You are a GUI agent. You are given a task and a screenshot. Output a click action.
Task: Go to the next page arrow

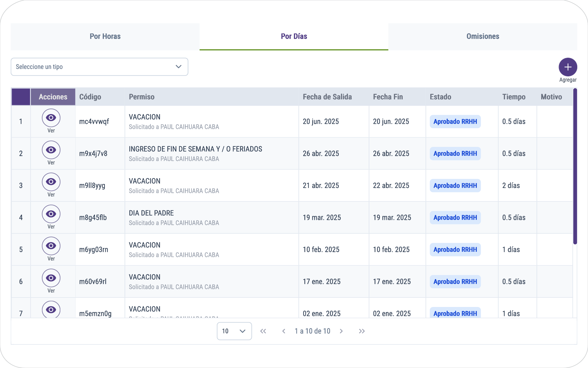pos(341,331)
